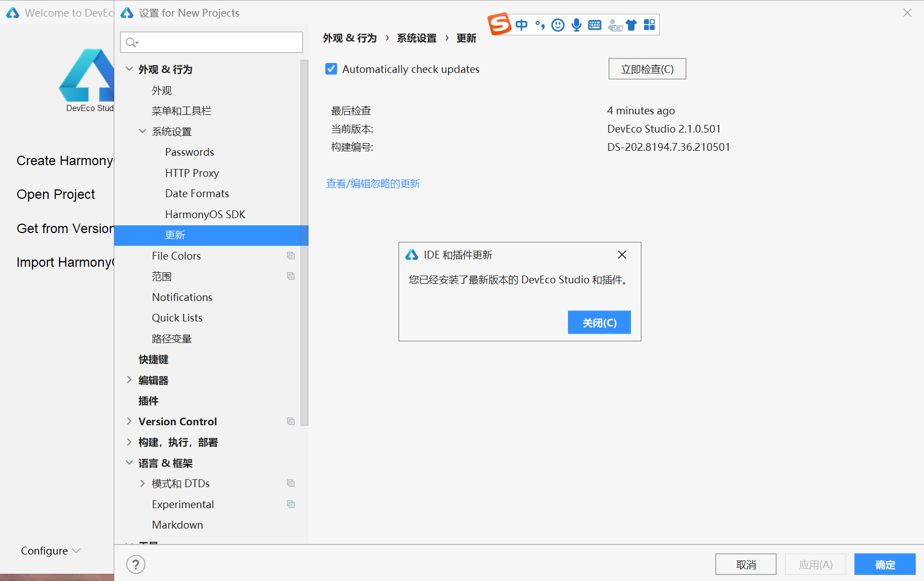924x581 pixels.
Task: Collapse the 语言 & 框架 section
Action: (129, 463)
